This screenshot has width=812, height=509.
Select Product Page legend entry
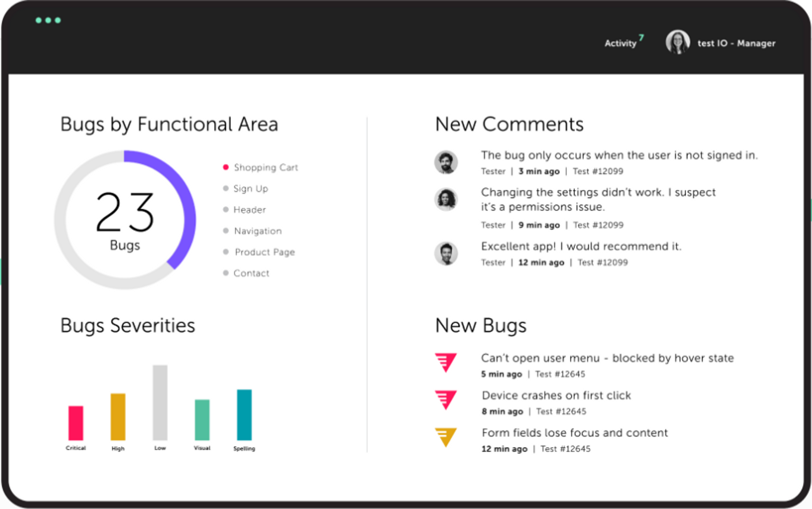click(x=259, y=252)
